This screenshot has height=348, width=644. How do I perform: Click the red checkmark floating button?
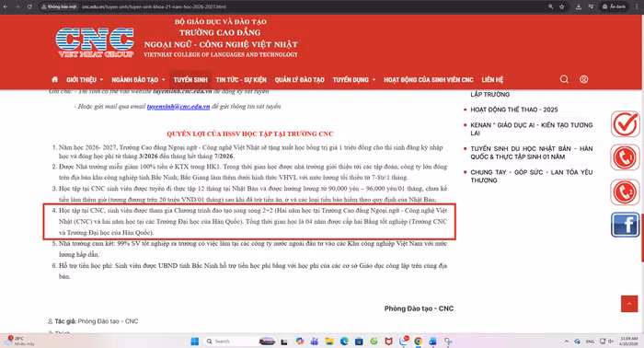pos(625,124)
